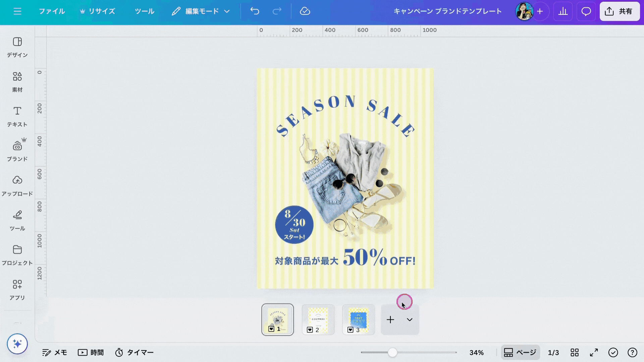
Task: Open the analytics bar chart icon
Action: pyautogui.click(x=563, y=11)
